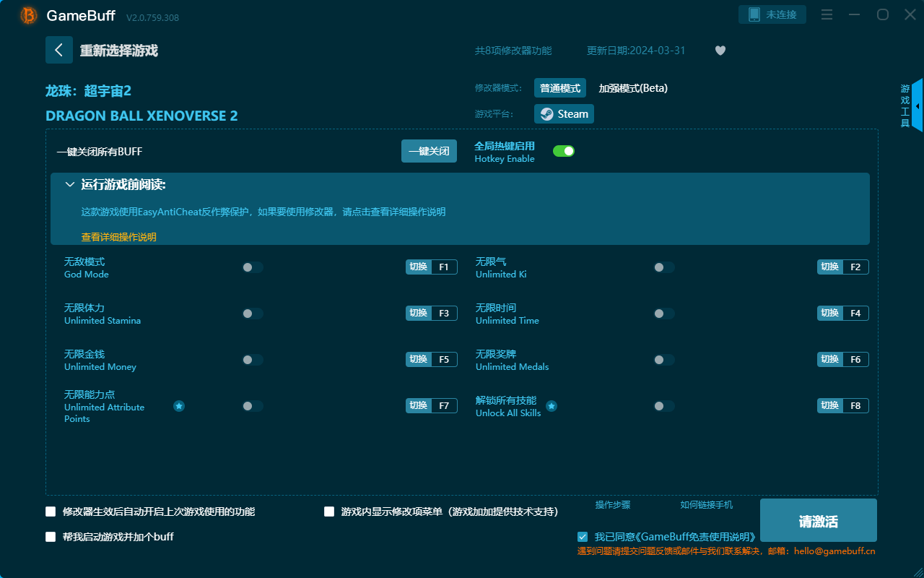Click the 共8项修改器功能 count text
The image size is (924, 578).
coord(513,51)
